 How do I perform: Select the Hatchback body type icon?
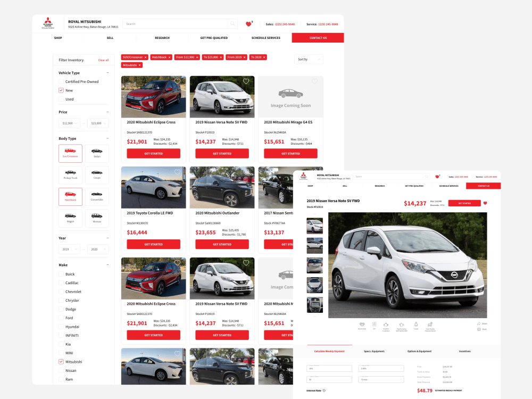(70, 196)
